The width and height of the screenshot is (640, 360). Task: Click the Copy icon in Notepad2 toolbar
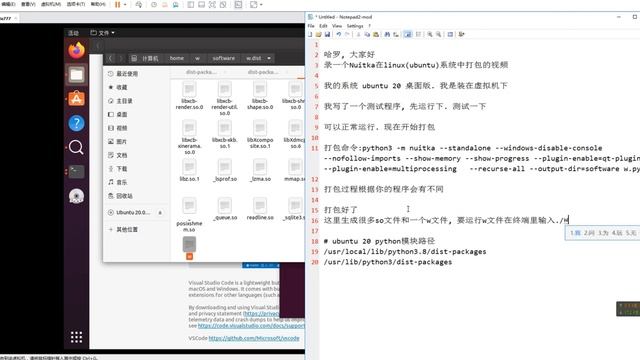click(x=367, y=35)
